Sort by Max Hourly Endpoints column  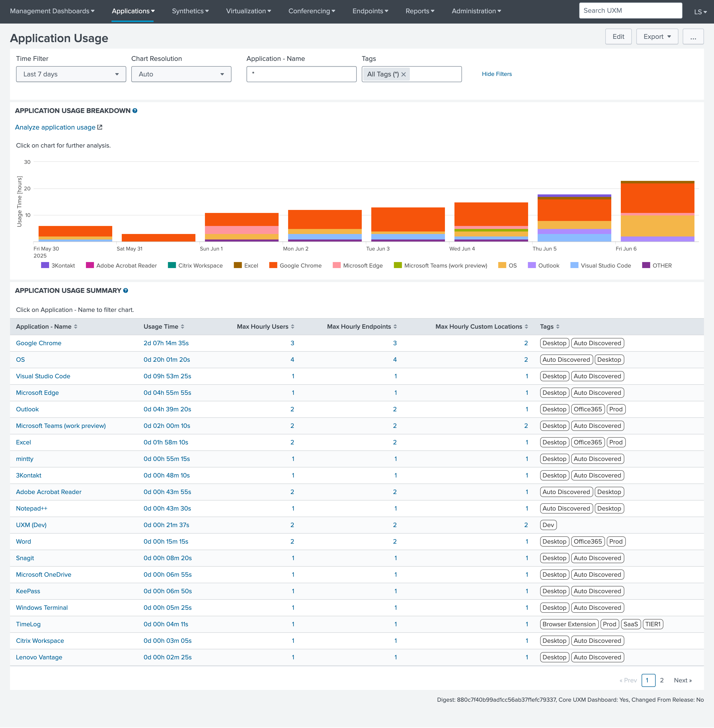point(395,327)
